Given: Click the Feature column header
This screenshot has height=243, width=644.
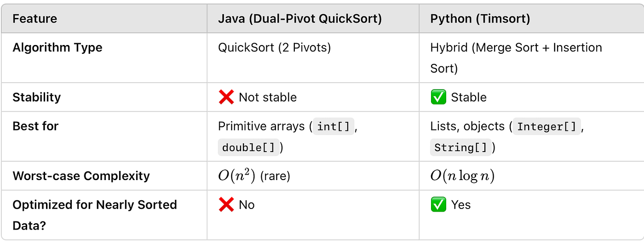Looking at the screenshot, I should [35, 19].
